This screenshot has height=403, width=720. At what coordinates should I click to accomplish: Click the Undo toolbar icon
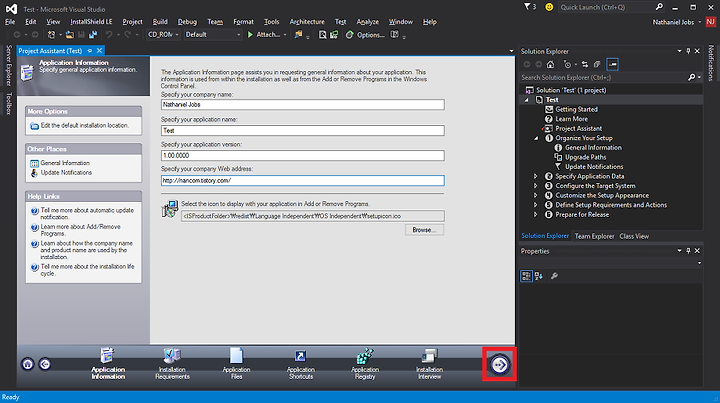(109, 34)
